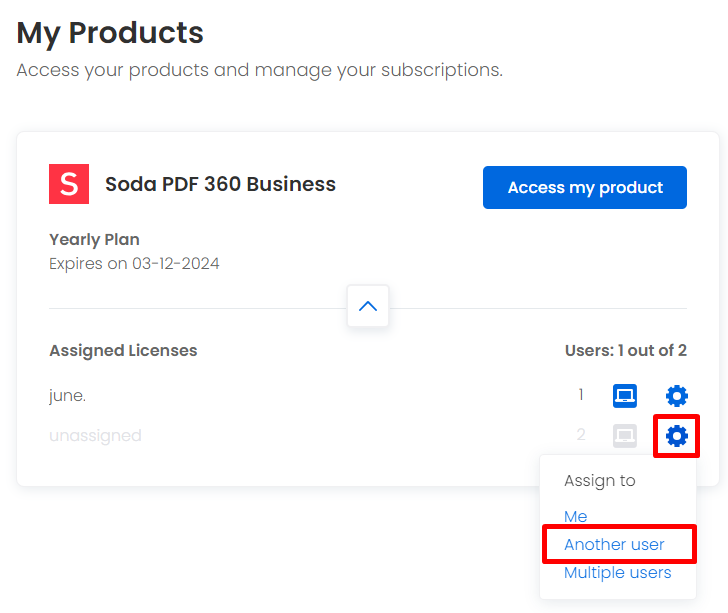Click Expires on 03-12-2024 text
This screenshot has height=613, width=728.
[134, 263]
